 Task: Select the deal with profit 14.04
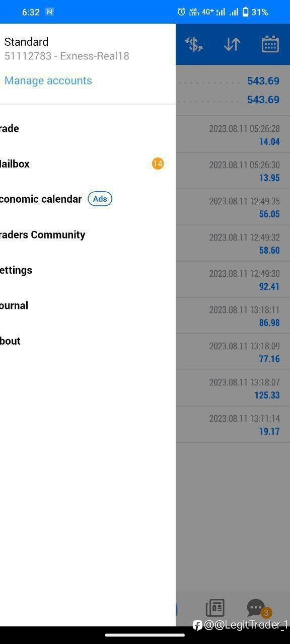coord(233,135)
